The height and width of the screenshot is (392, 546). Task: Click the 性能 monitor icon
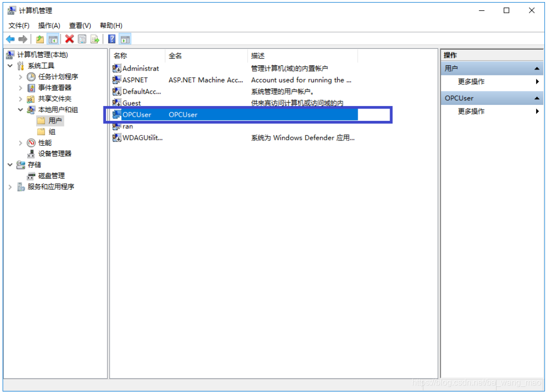[x=31, y=142]
